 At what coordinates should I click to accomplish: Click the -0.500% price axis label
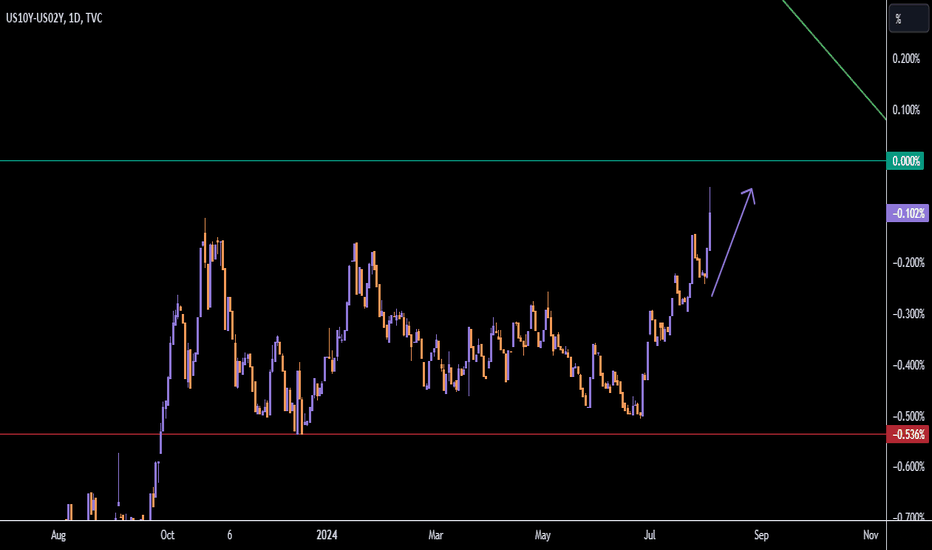coord(908,416)
